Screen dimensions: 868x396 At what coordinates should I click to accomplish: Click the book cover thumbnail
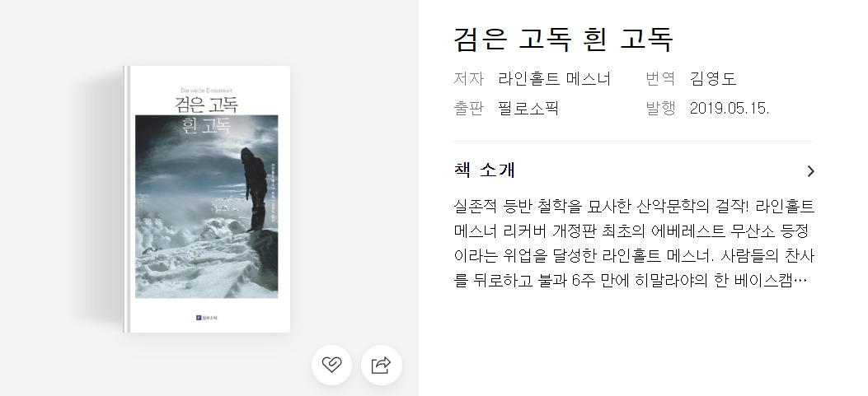(207, 199)
